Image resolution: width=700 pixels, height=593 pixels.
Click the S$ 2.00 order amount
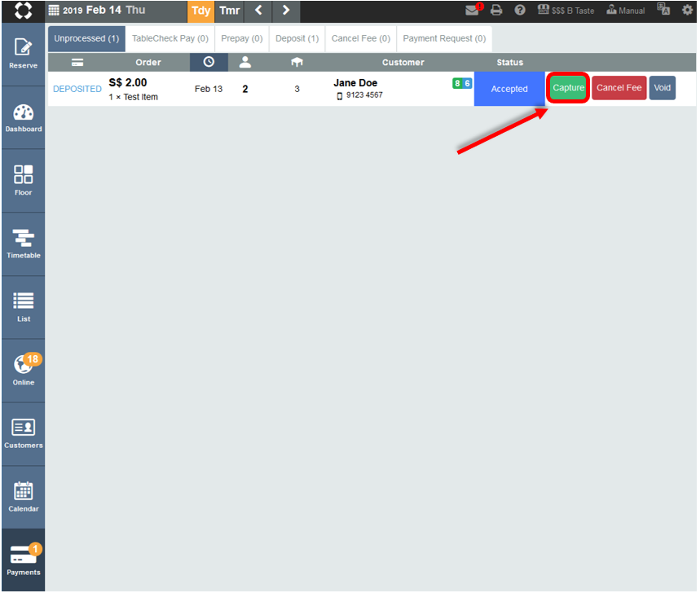128,82
